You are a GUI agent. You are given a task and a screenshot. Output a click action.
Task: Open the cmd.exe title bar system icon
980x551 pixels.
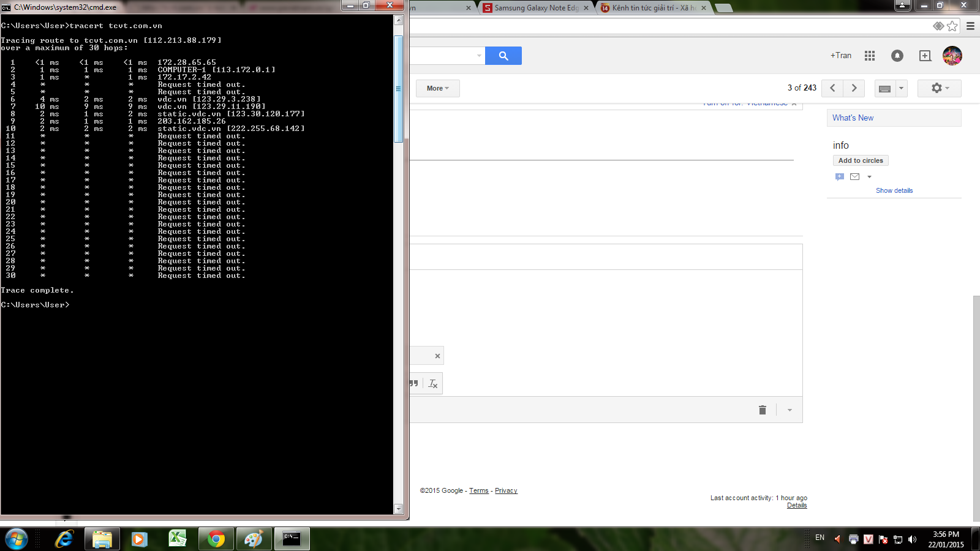click(x=6, y=7)
